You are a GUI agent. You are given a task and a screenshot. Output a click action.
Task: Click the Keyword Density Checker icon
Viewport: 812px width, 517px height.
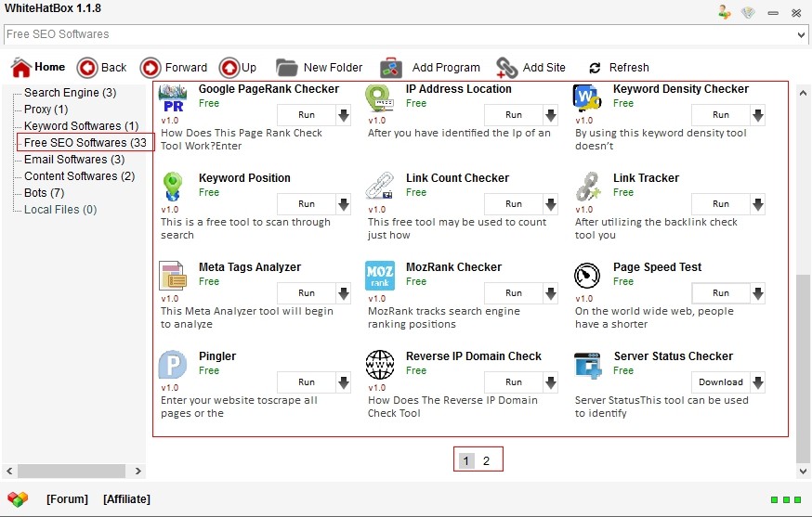tap(587, 98)
